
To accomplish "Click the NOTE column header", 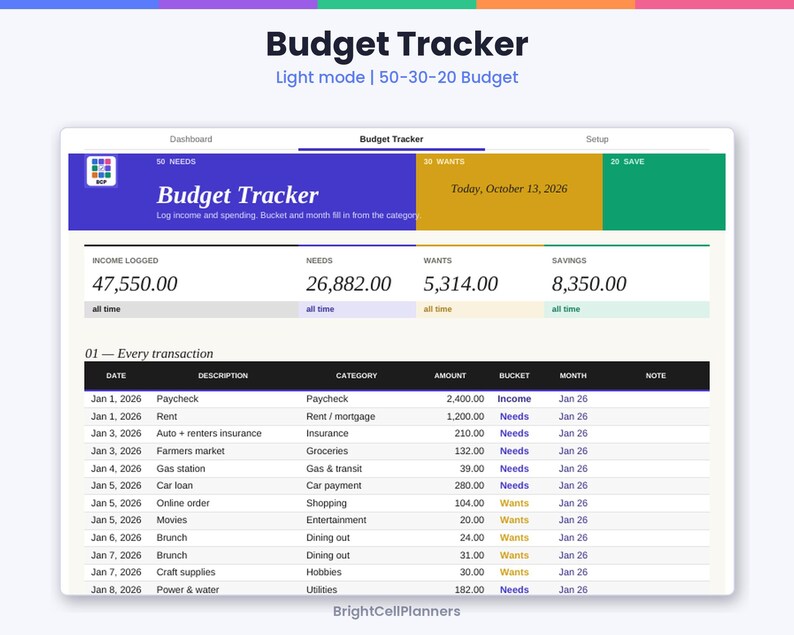I will 656,376.
